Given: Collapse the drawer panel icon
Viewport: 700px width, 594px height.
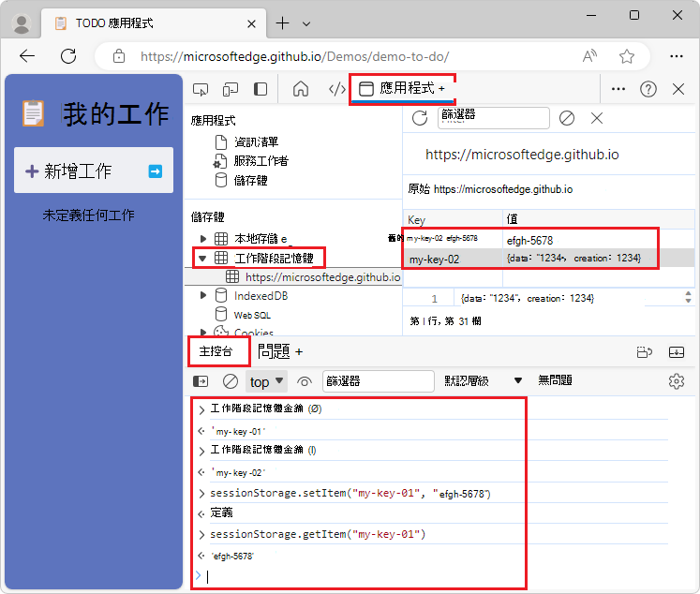Looking at the screenshot, I should click(677, 352).
